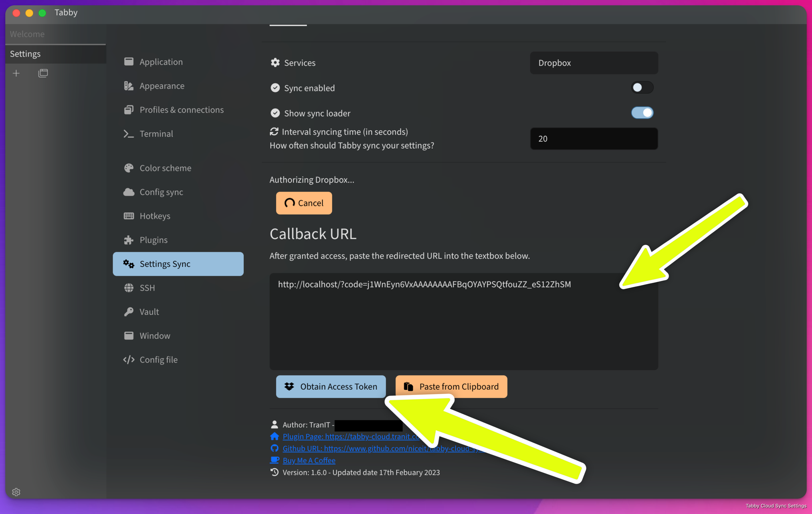Screen dimensions: 812x514
Task: Click the Services gear icon
Action: pyautogui.click(x=275, y=62)
